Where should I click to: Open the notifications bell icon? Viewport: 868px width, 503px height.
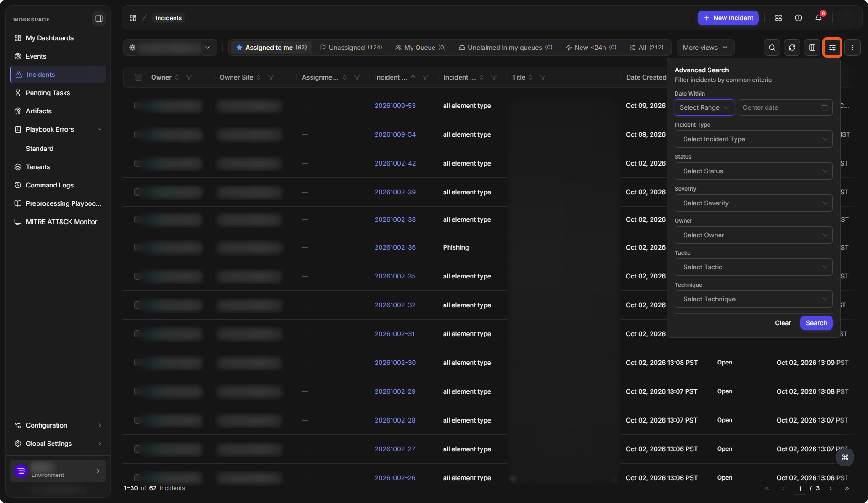[819, 18]
